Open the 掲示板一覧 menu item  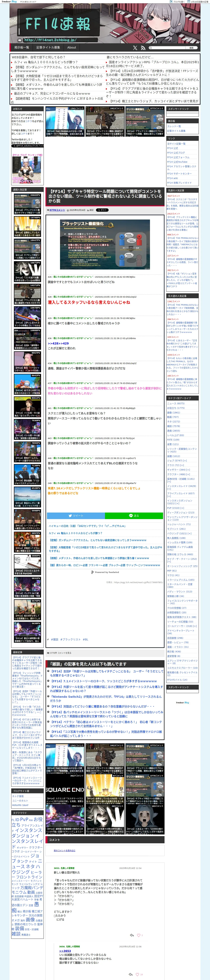pos(22,48)
